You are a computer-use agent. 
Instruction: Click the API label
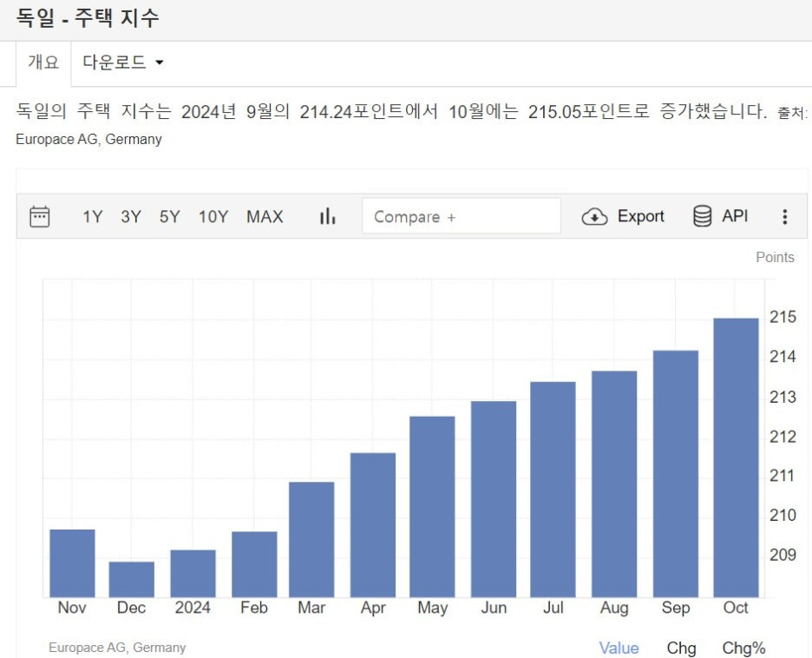coord(735,215)
